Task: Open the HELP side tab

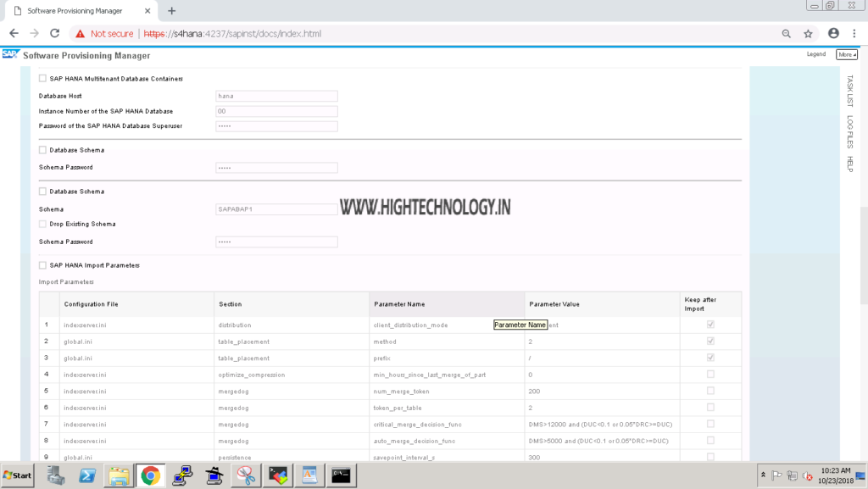Action: 849,164
